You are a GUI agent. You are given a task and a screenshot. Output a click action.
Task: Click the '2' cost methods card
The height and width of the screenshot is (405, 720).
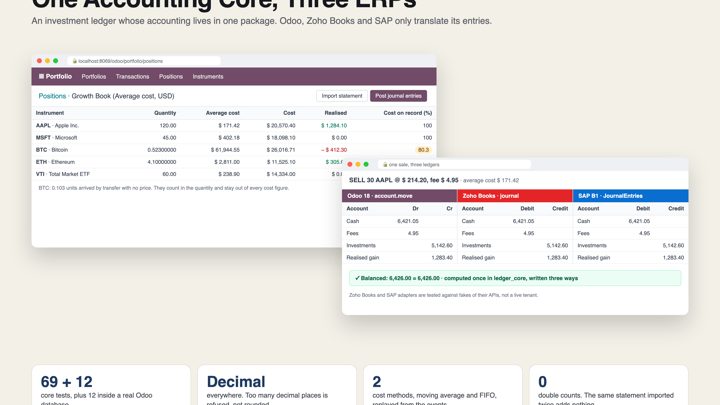[443, 385]
